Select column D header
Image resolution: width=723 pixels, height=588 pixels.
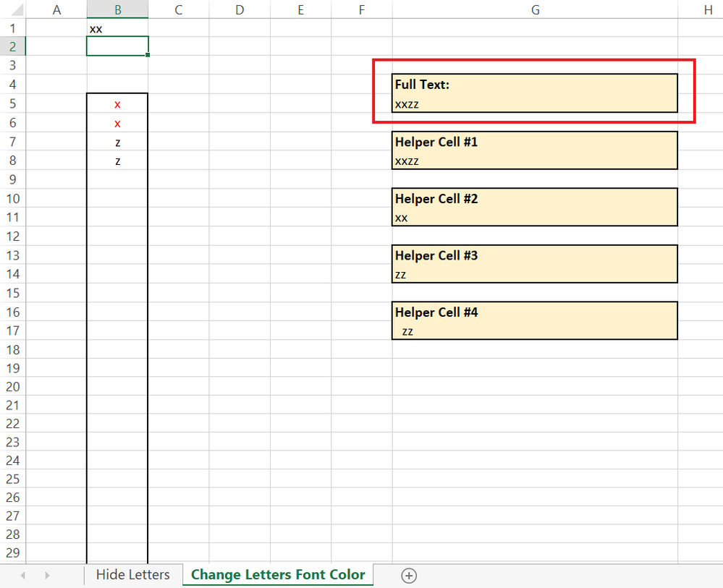point(240,9)
